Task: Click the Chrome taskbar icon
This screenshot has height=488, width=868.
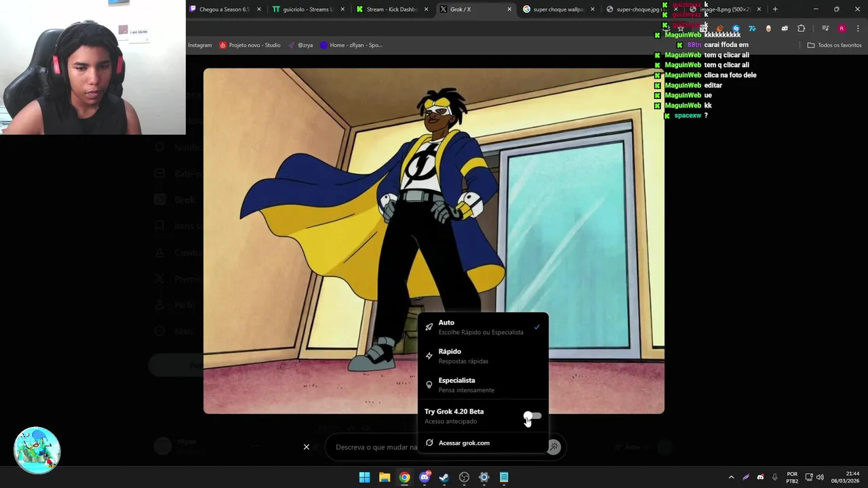Action: pyautogui.click(x=404, y=477)
